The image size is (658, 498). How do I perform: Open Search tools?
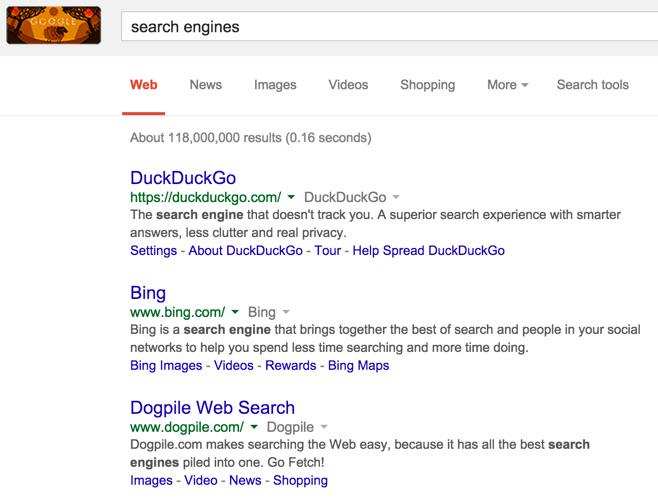tap(593, 85)
